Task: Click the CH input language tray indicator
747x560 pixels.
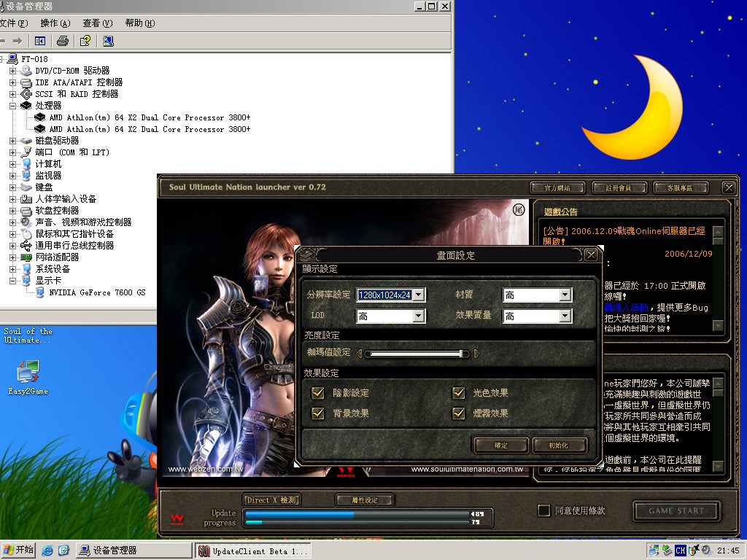Action: [681, 551]
